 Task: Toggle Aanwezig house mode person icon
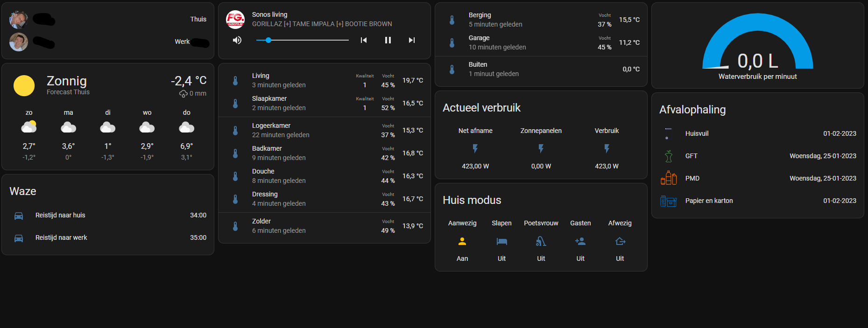pyautogui.click(x=462, y=241)
